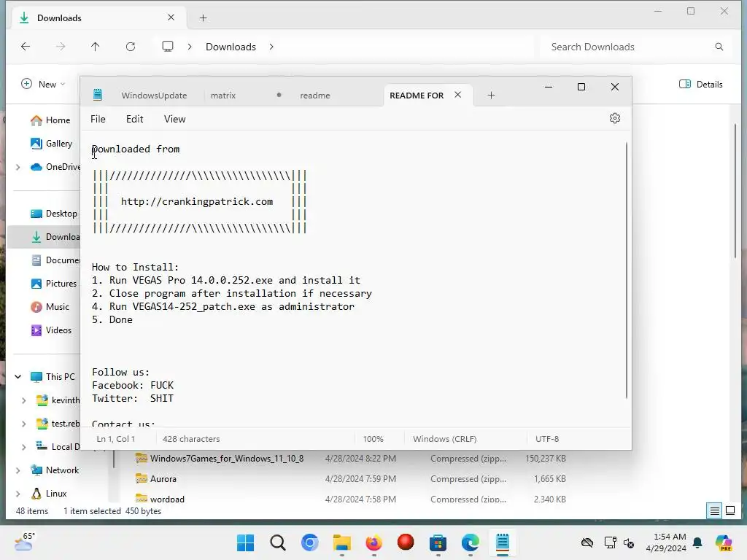Open Microsoft Store from taskbar
This screenshot has height=560, width=747.
click(438, 542)
